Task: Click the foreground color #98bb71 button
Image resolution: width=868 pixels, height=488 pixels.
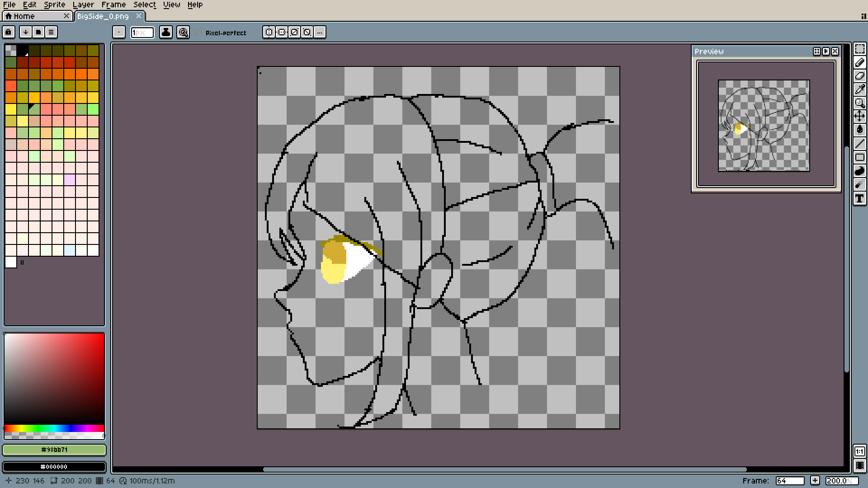Action: point(54,450)
